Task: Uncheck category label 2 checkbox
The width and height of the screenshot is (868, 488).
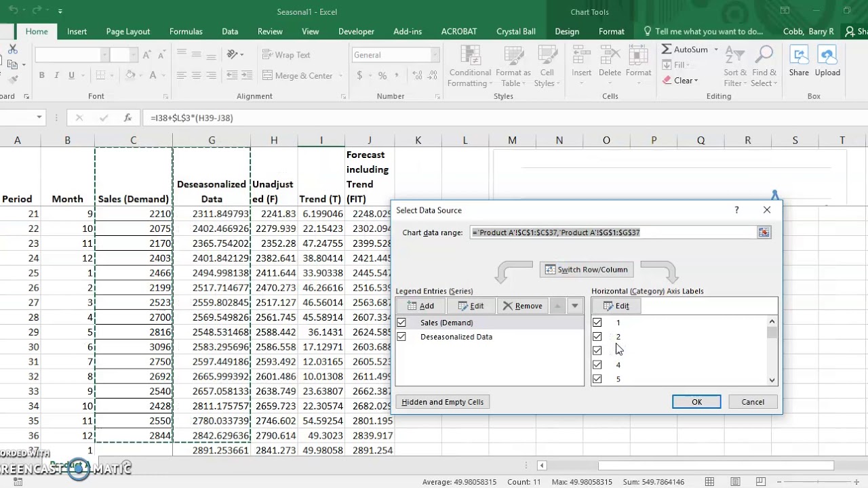Action: click(x=597, y=337)
